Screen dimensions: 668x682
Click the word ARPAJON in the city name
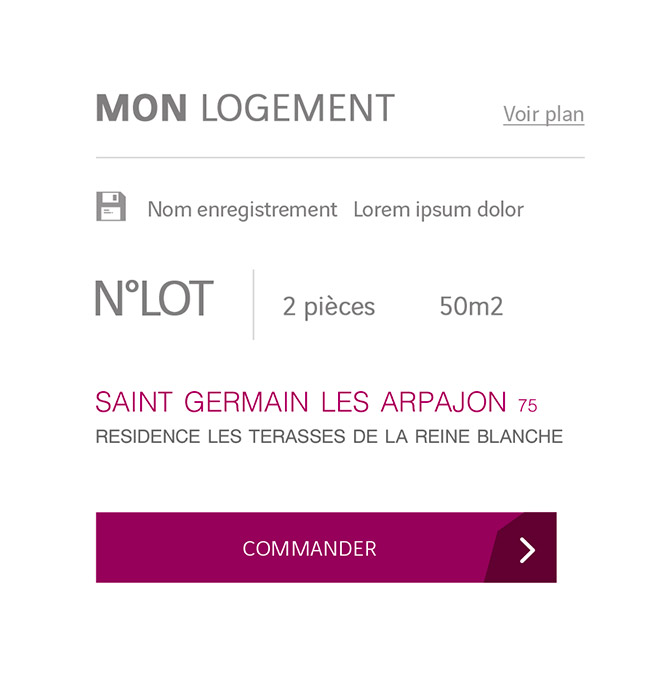click(x=444, y=401)
